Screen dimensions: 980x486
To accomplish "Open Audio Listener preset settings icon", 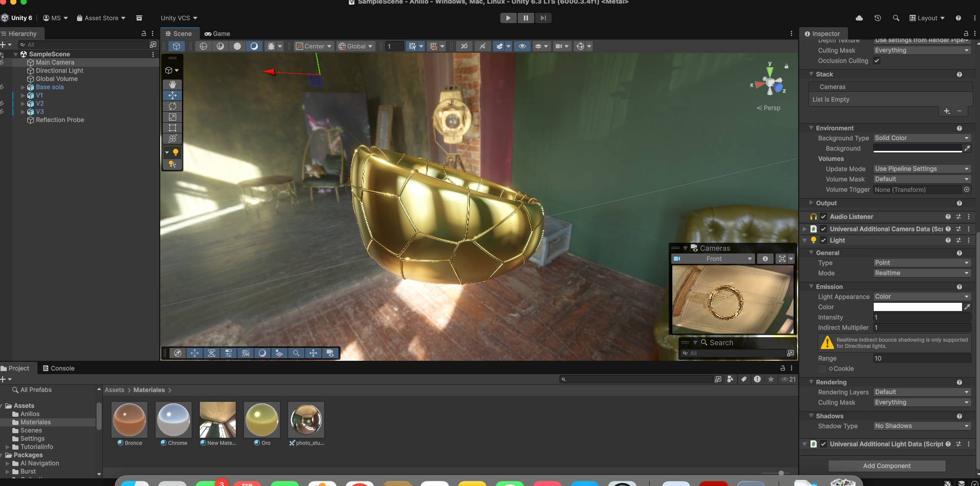I will (958, 217).
